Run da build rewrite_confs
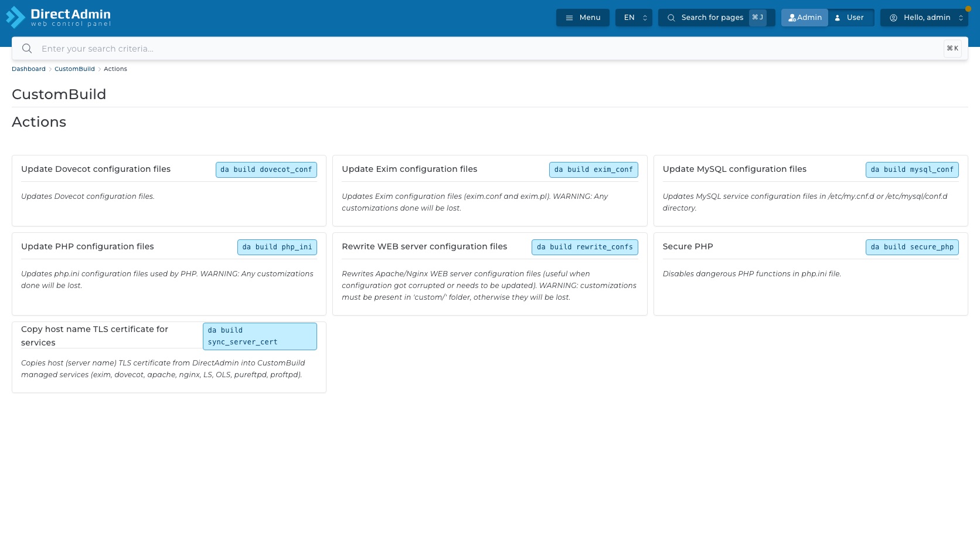This screenshot has width=980, height=552. click(585, 247)
